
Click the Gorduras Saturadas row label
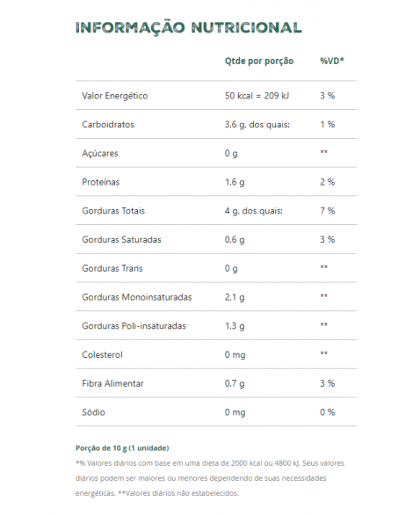coord(121,240)
